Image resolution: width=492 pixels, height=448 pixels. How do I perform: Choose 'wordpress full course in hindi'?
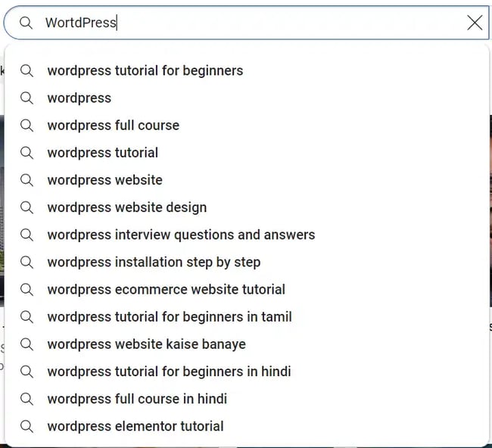pos(247,399)
